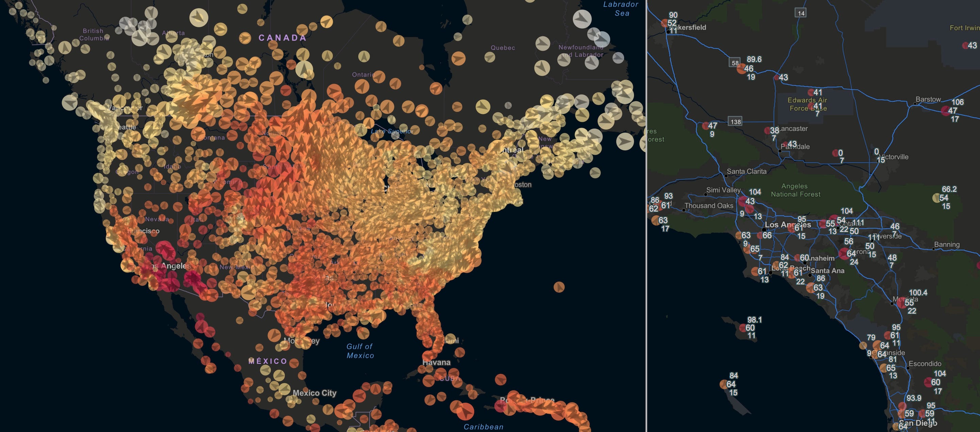Click the Angeles National Forest label
The width and height of the screenshot is (980, 432).
point(795,190)
